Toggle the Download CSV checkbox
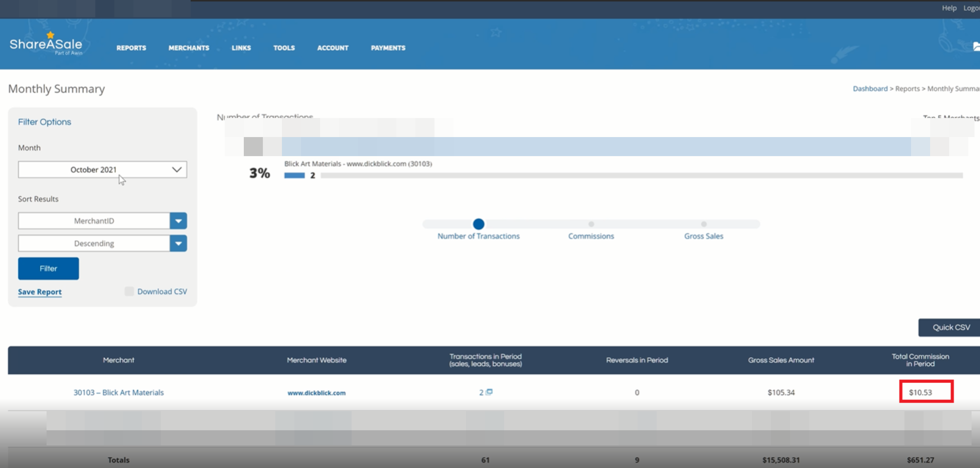 coord(129,292)
